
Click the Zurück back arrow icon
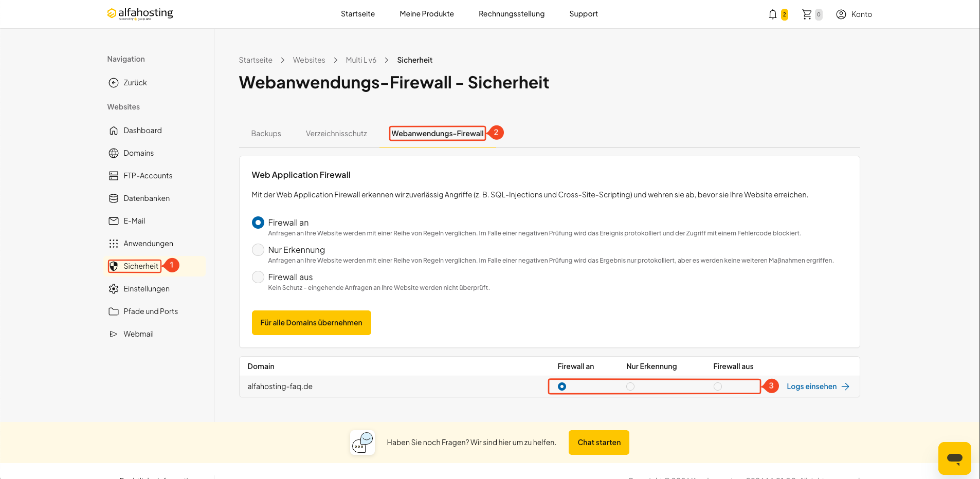[114, 83]
